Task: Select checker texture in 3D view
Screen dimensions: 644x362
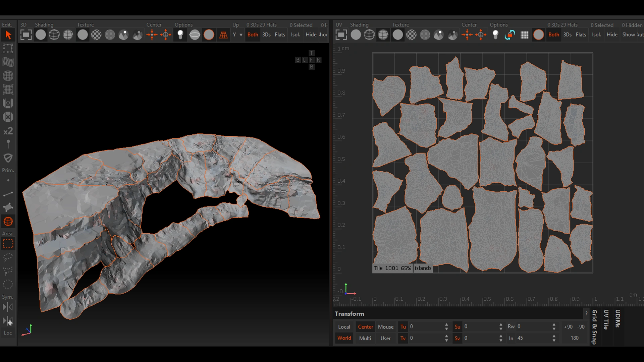Action: [x=96, y=35]
